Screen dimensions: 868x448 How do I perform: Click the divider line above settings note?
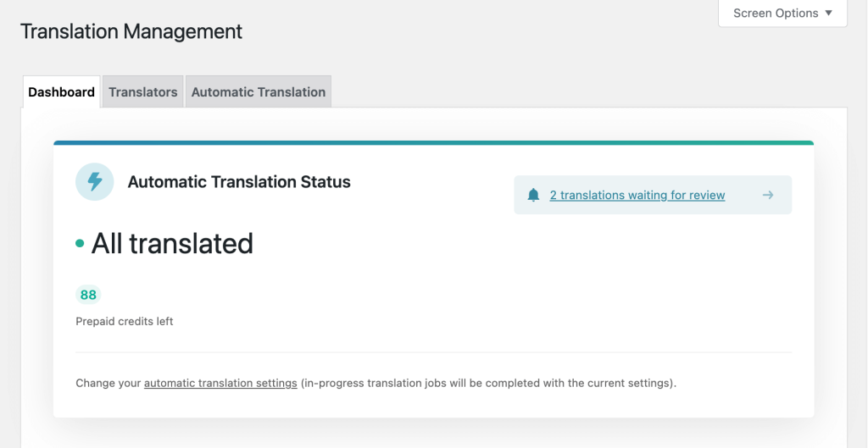(x=433, y=352)
